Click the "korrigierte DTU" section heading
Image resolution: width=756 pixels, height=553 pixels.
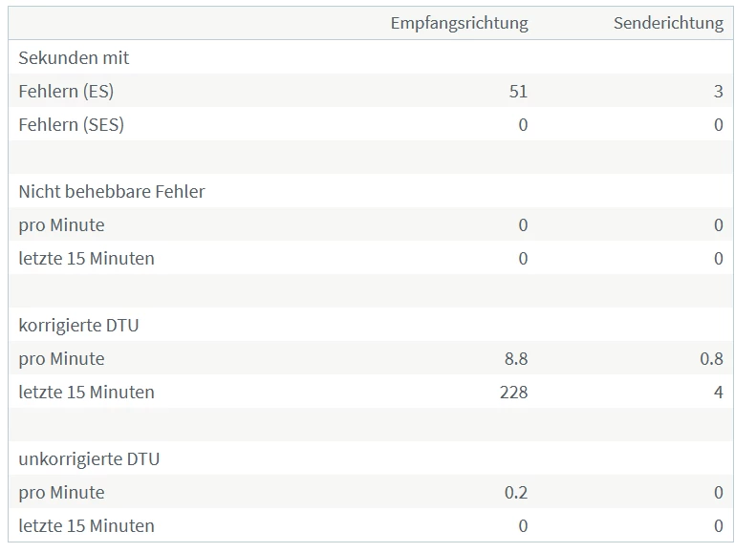point(78,326)
